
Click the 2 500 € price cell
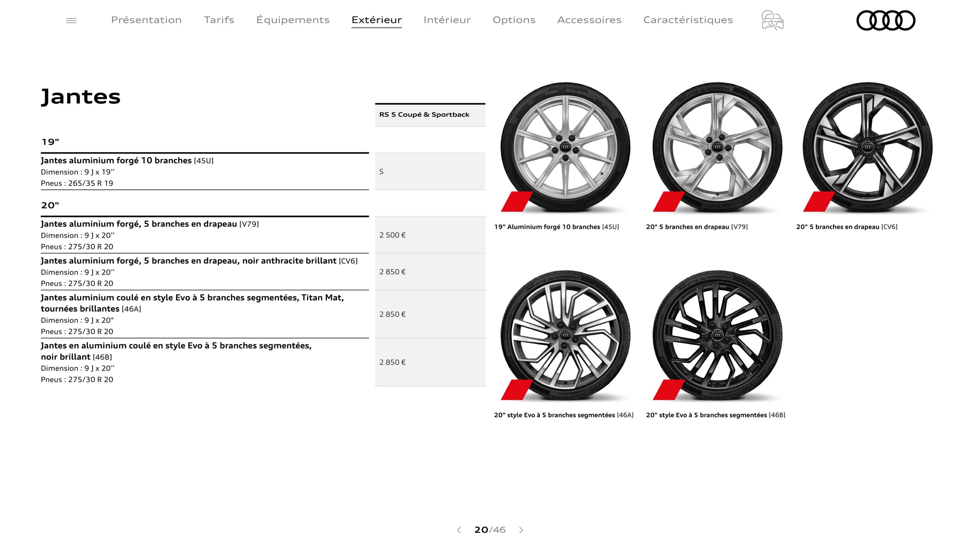point(430,235)
